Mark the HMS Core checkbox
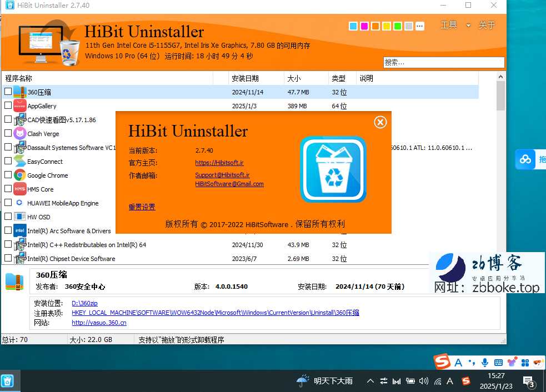Image resolution: width=546 pixels, height=392 pixels. tap(8, 189)
